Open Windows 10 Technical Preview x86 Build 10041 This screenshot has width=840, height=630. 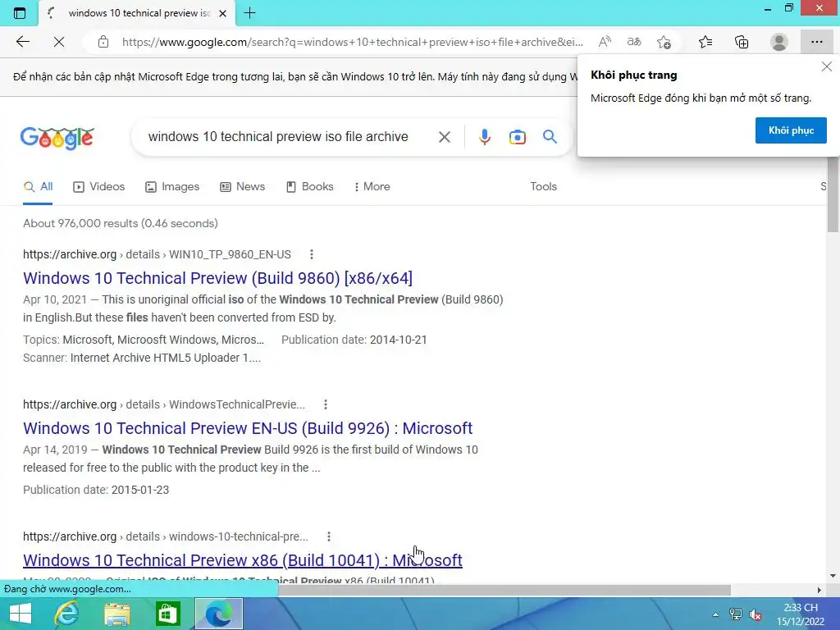click(243, 559)
